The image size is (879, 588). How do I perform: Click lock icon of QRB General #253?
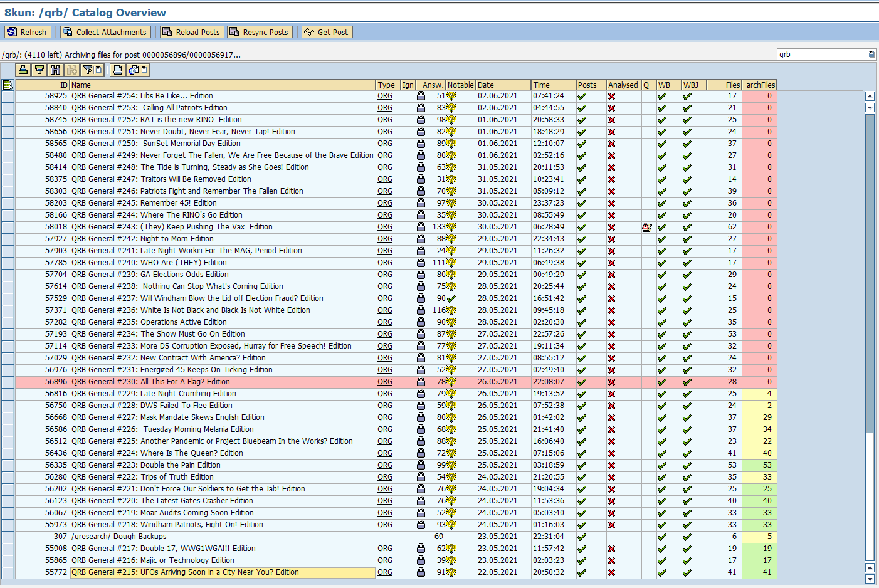(x=421, y=108)
